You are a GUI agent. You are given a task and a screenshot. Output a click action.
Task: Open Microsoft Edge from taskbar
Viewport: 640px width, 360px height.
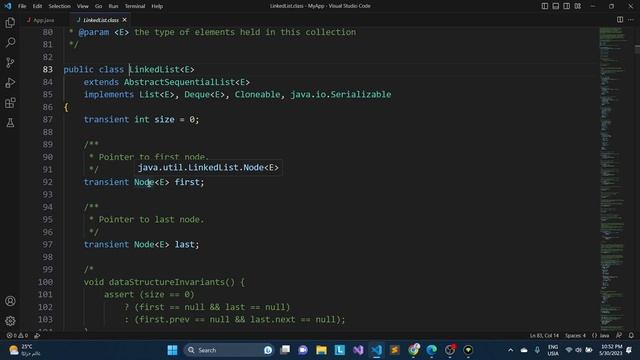(x=431, y=350)
